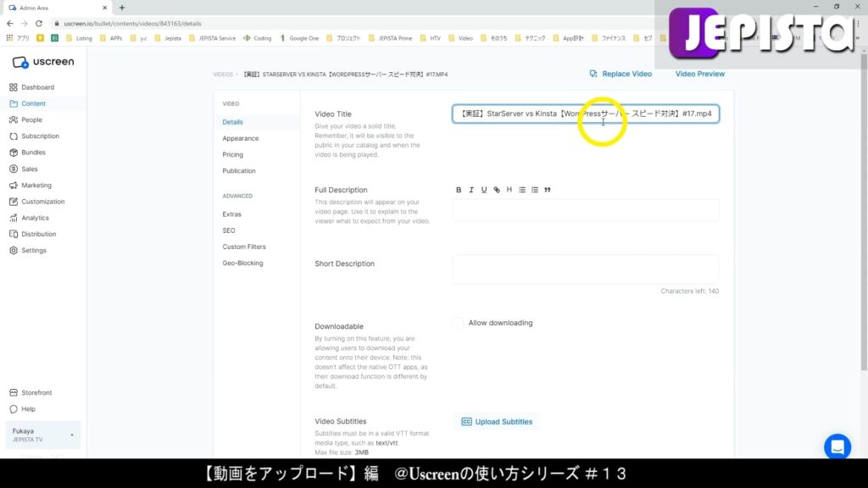Reload the page with the refresh icon
Viewport: 868px width, 488px height.
[39, 23]
